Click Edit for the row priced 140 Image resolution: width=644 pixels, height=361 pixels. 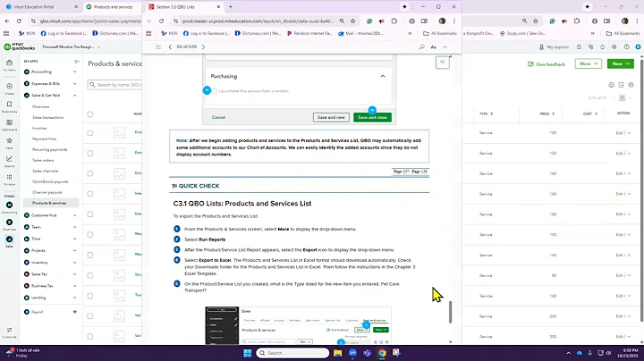pos(619,256)
